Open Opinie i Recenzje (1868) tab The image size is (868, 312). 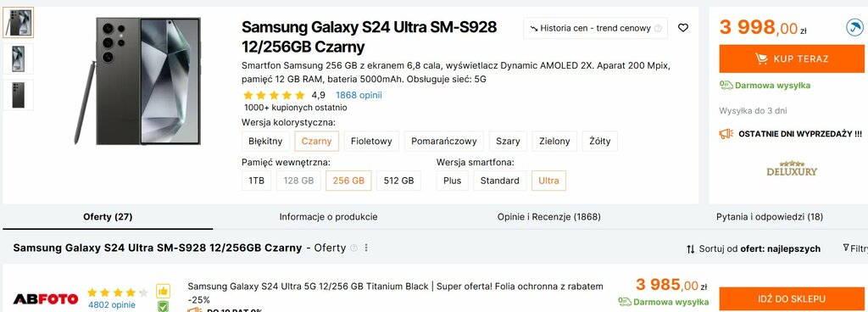548,217
